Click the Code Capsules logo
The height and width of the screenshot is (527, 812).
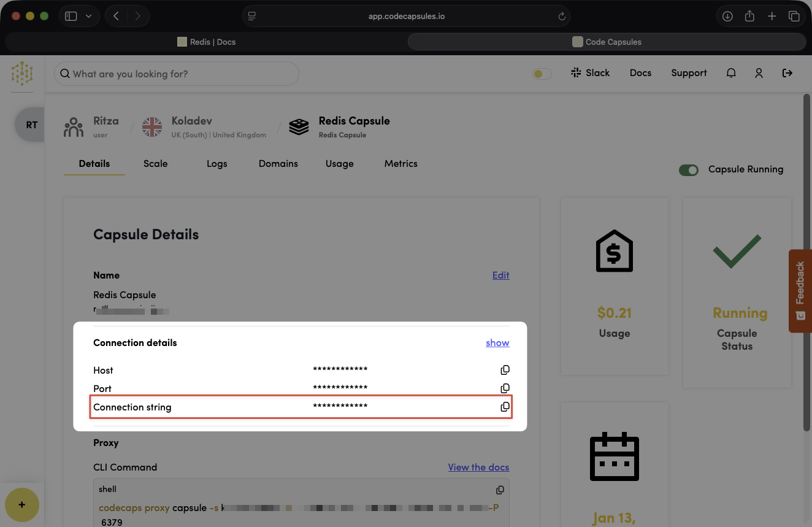22,74
